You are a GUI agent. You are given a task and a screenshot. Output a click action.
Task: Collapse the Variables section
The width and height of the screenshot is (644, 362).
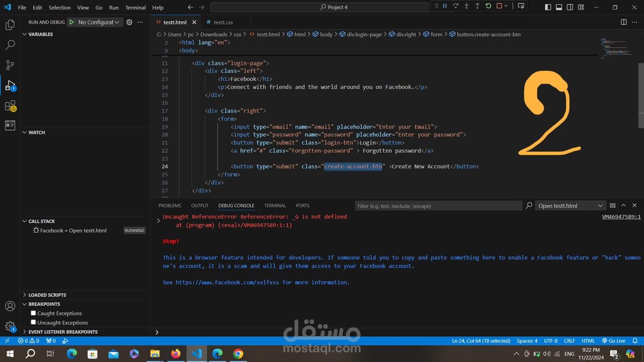point(85,34)
